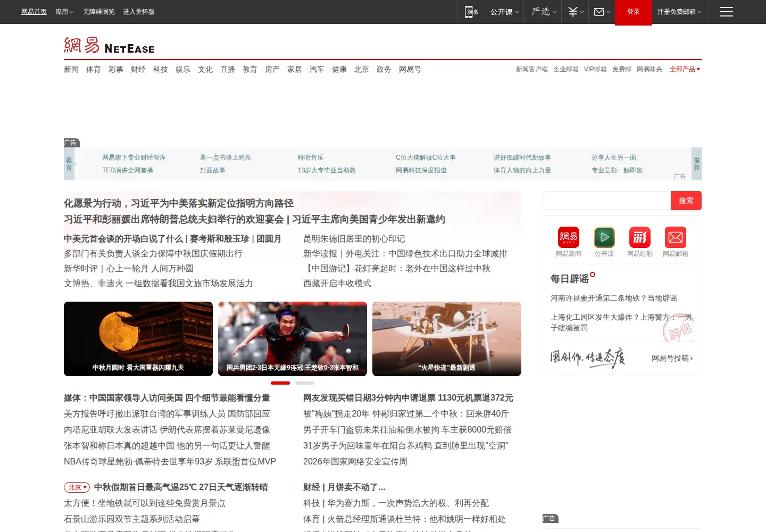Viewport: 766px width, 532px height.
Task: Open 网易首页 link
Action: coord(34,12)
